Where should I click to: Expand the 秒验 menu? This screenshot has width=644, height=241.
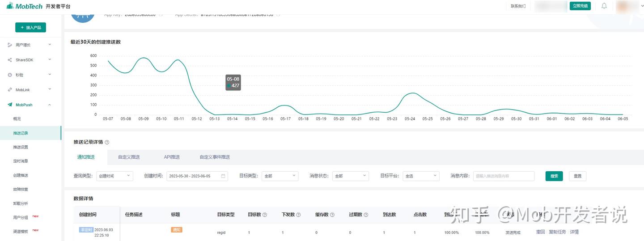tap(50, 75)
